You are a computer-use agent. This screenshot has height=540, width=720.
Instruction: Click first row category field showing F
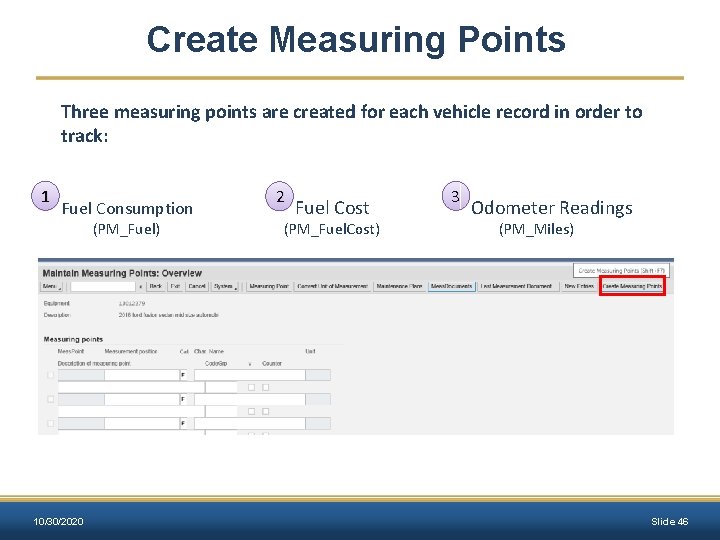tap(183, 375)
